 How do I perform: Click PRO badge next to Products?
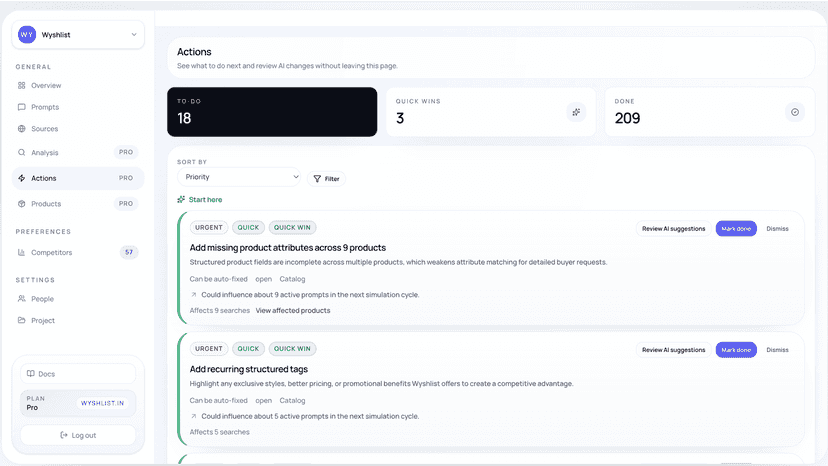click(126, 203)
